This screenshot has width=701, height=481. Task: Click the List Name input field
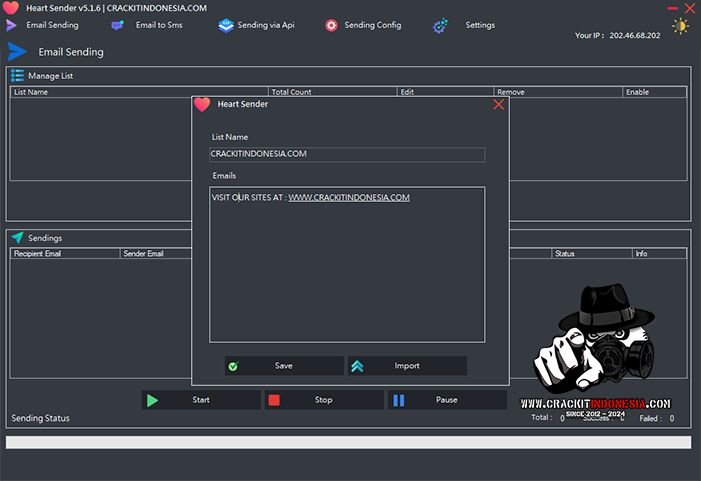coord(347,154)
